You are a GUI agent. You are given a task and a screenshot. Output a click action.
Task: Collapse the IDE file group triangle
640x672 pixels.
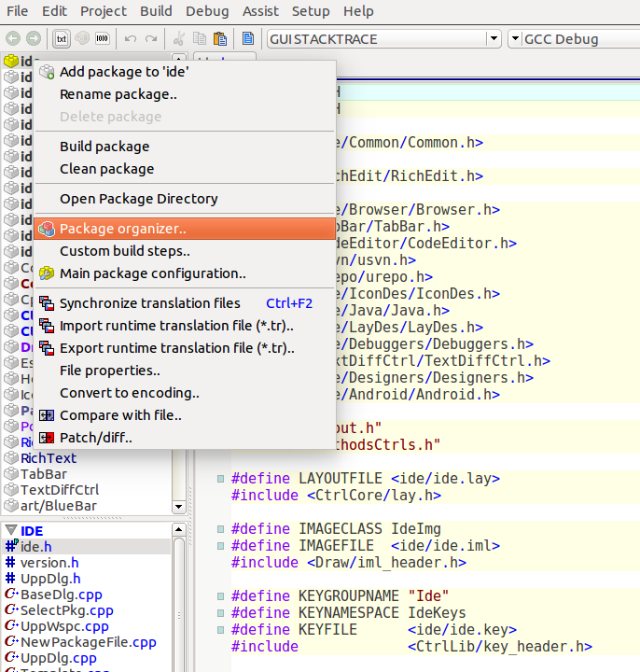(x=11, y=530)
